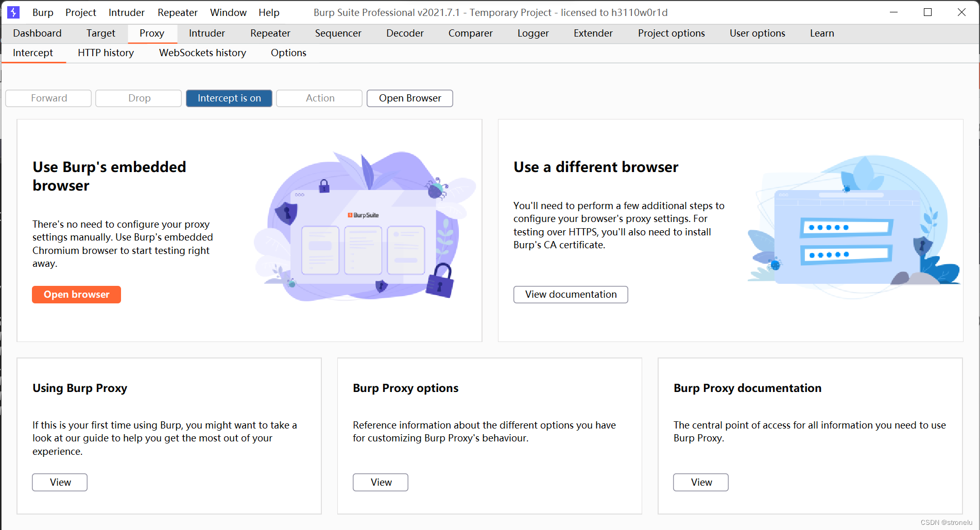Open the Project options tab
980x530 pixels.
click(672, 33)
